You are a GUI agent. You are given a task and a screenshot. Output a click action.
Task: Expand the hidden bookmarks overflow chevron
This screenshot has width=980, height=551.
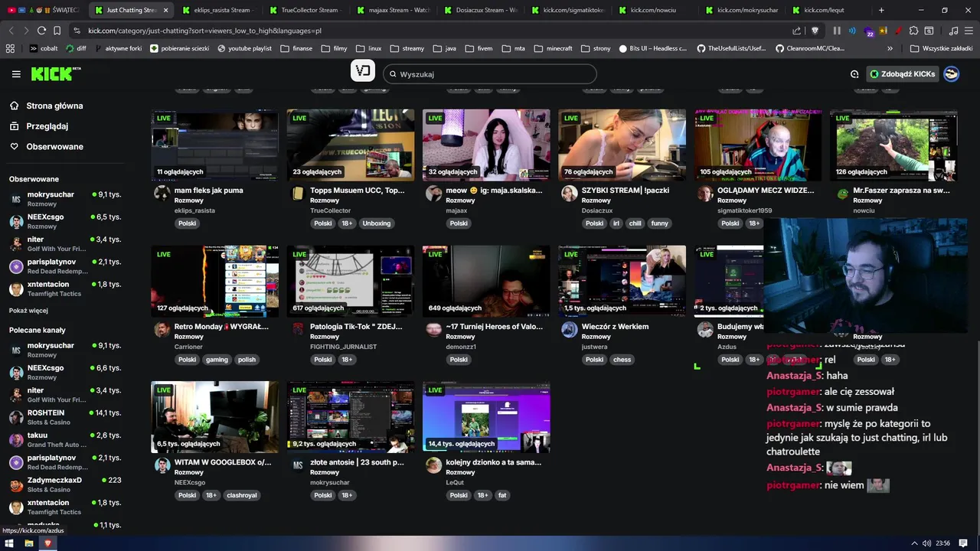(890, 48)
